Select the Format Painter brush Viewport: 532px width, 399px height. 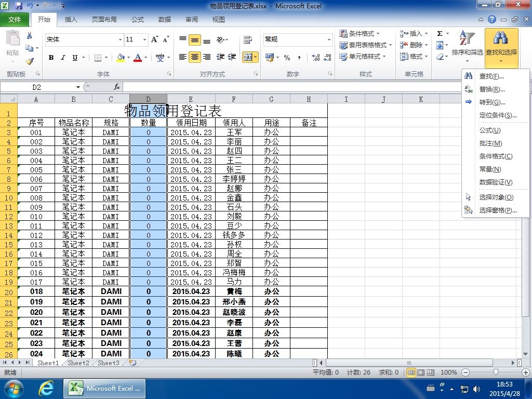click(30, 61)
